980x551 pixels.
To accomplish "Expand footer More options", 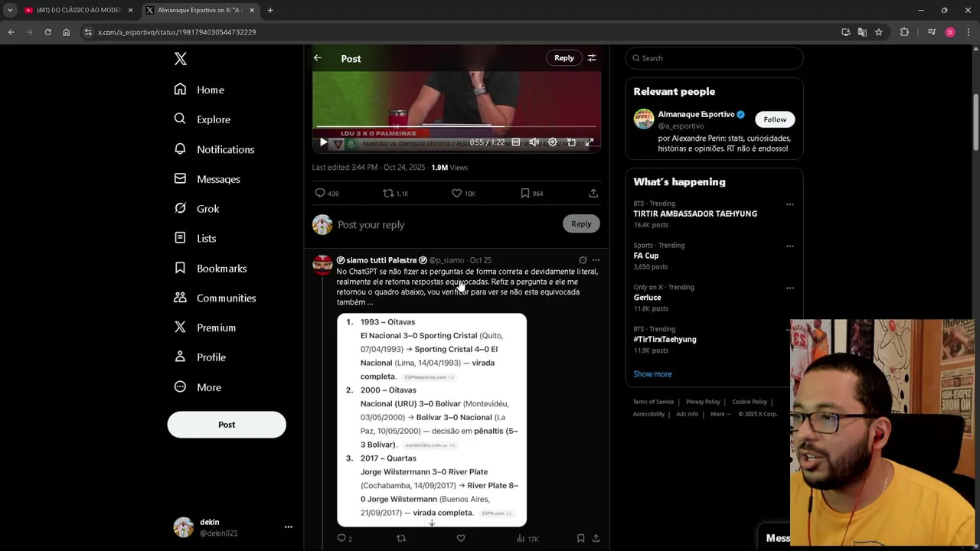I will (720, 414).
